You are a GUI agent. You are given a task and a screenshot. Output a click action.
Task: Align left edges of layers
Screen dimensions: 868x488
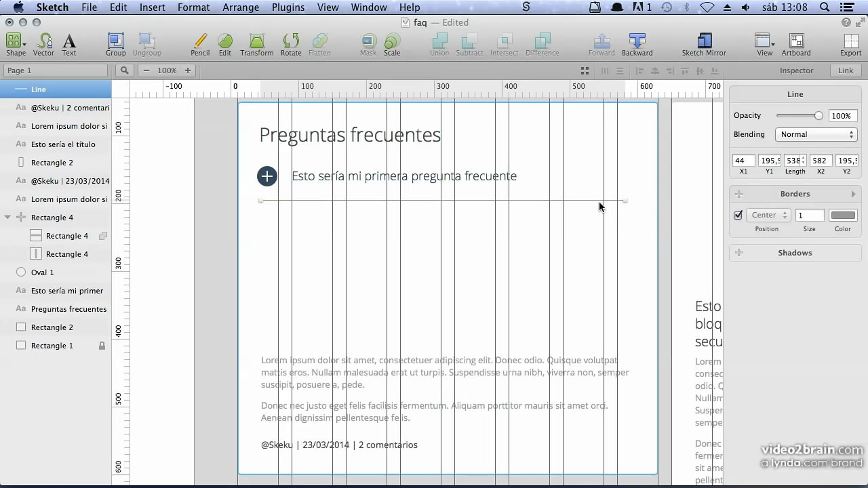click(x=639, y=70)
